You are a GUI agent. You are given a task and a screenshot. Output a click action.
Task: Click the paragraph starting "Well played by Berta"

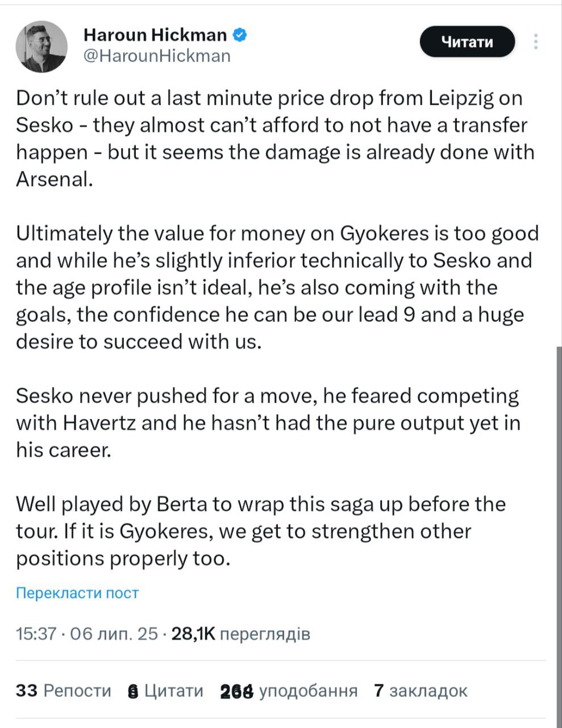pyautogui.click(x=261, y=531)
